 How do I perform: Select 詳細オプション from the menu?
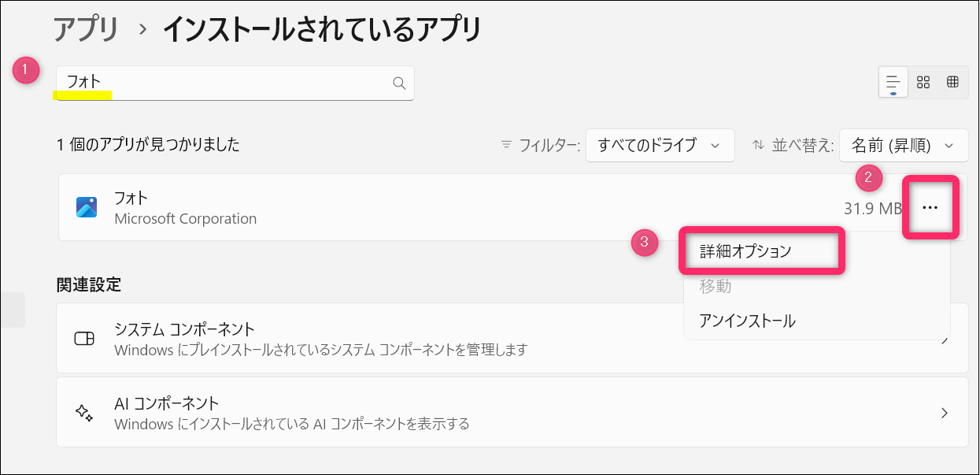[x=745, y=251]
